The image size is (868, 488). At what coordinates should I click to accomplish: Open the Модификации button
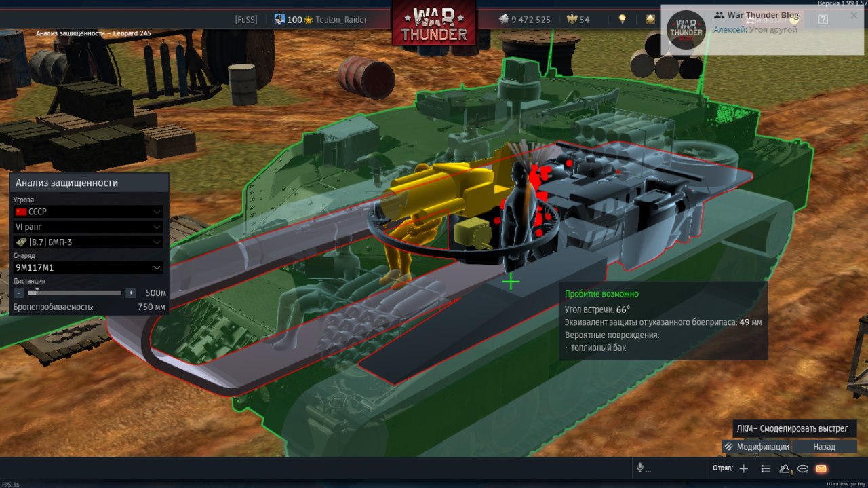757,447
